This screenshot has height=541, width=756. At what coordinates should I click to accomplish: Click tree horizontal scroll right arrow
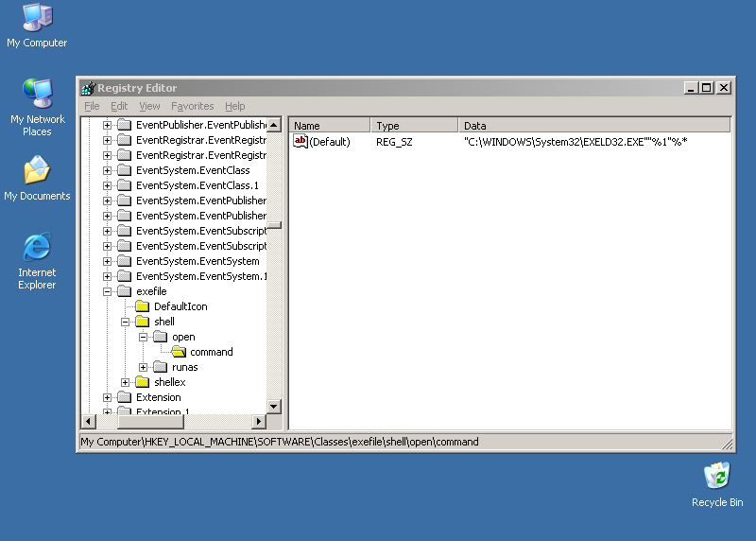[259, 421]
